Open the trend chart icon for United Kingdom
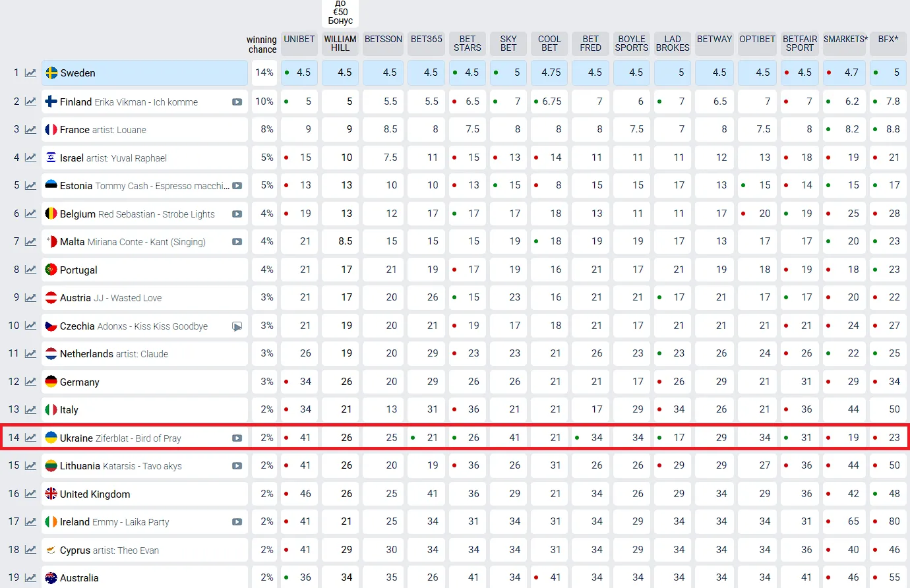 click(30, 494)
